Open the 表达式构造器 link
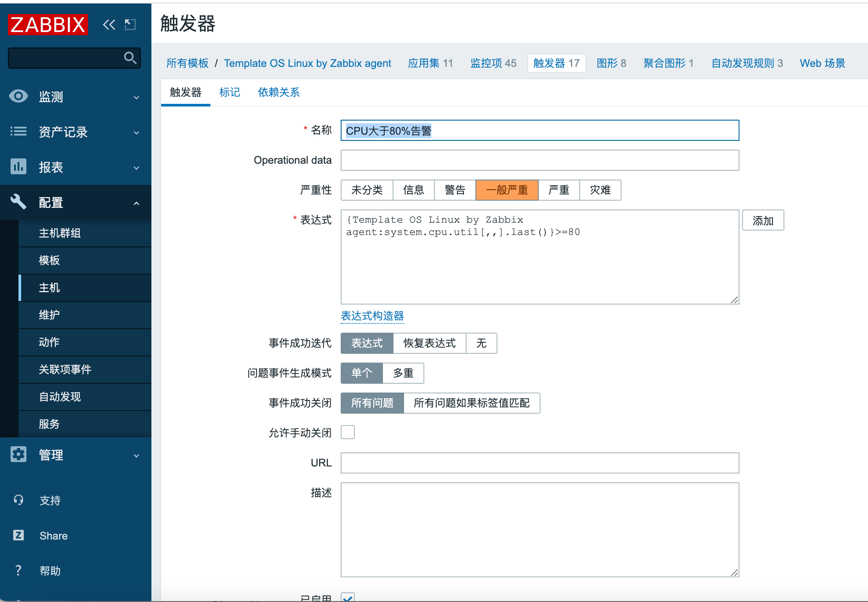Viewport: 868px width, 602px height. [372, 316]
